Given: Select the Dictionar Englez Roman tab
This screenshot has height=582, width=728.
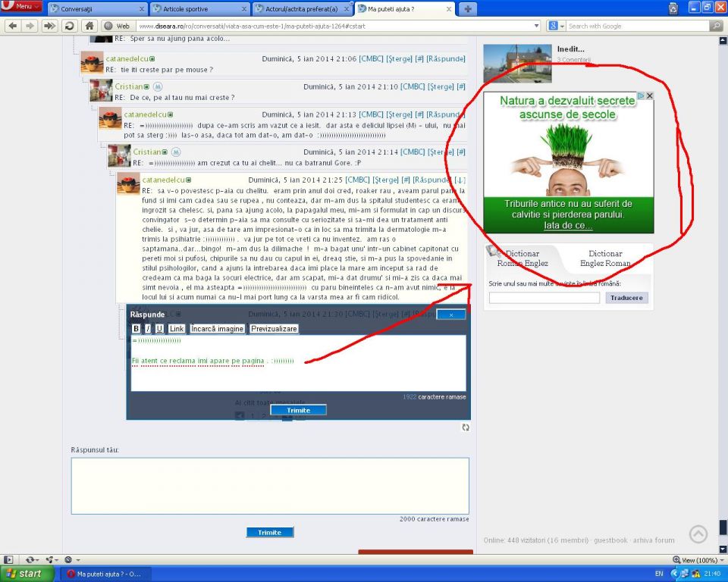Looking at the screenshot, I should (x=605, y=258).
